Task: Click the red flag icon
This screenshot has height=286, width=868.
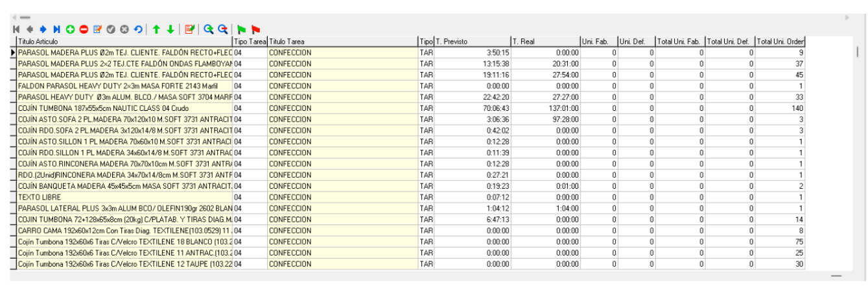Action: (254, 30)
